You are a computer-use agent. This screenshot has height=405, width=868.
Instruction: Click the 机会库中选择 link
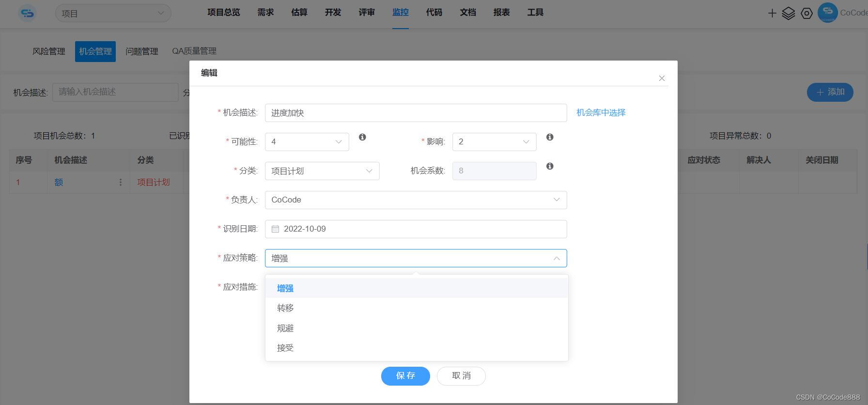pyautogui.click(x=601, y=113)
